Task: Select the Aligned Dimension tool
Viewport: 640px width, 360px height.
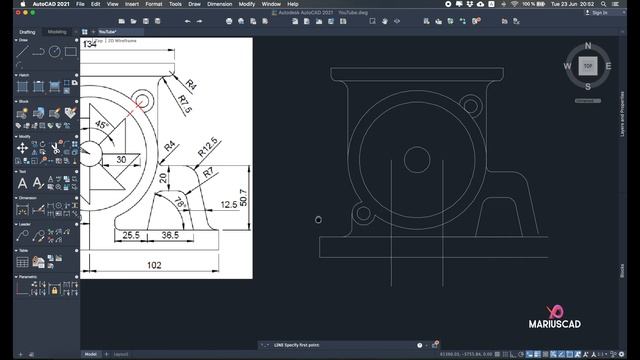Action: pyautogui.click(x=38, y=210)
